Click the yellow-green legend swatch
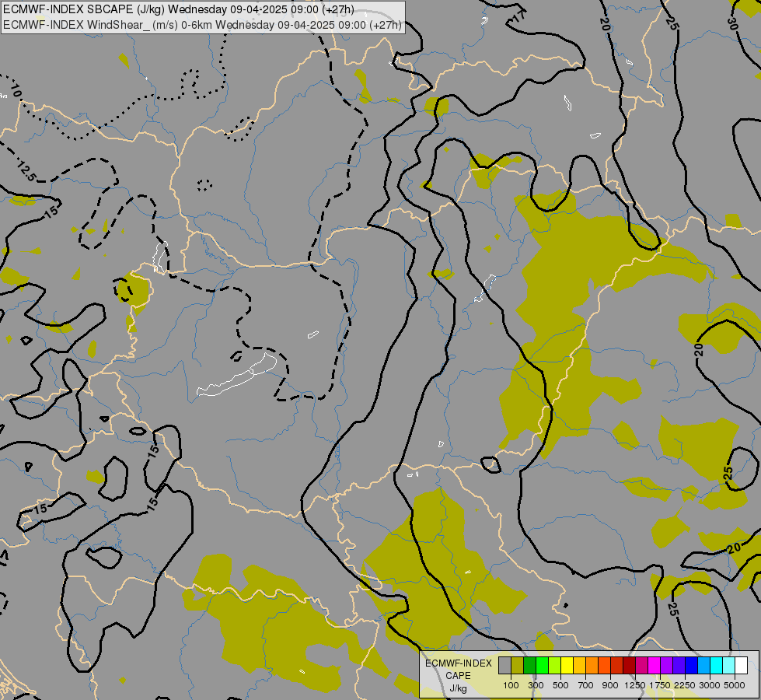This screenshot has width=761, height=700. pyautogui.click(x=555, y=666)
